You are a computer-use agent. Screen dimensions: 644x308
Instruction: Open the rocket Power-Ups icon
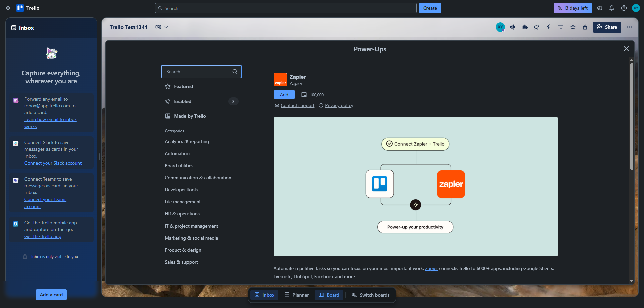tap(537, 27)
